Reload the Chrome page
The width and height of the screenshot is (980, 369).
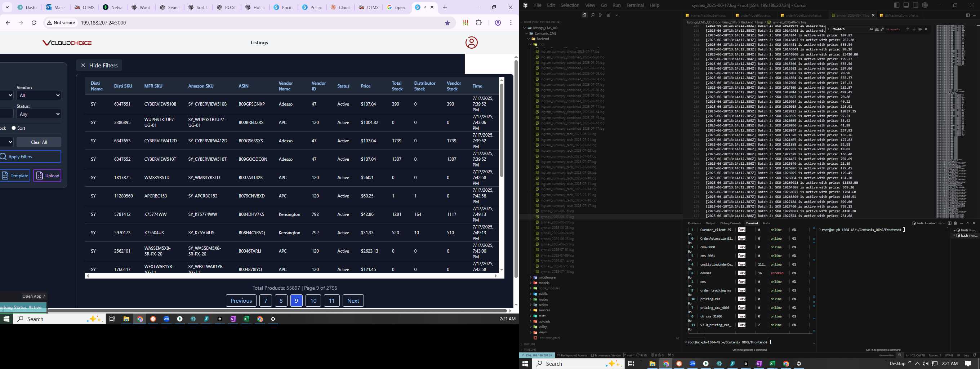click(34, 23)
